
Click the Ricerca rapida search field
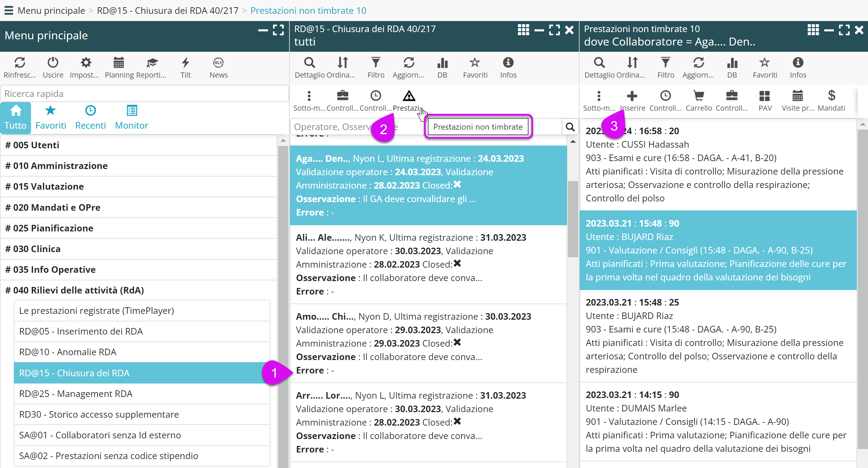coord(144,94)
